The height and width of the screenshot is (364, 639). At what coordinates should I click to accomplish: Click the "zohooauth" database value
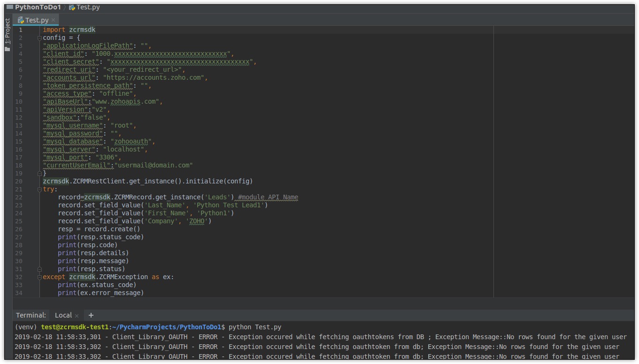click(131, 141)
